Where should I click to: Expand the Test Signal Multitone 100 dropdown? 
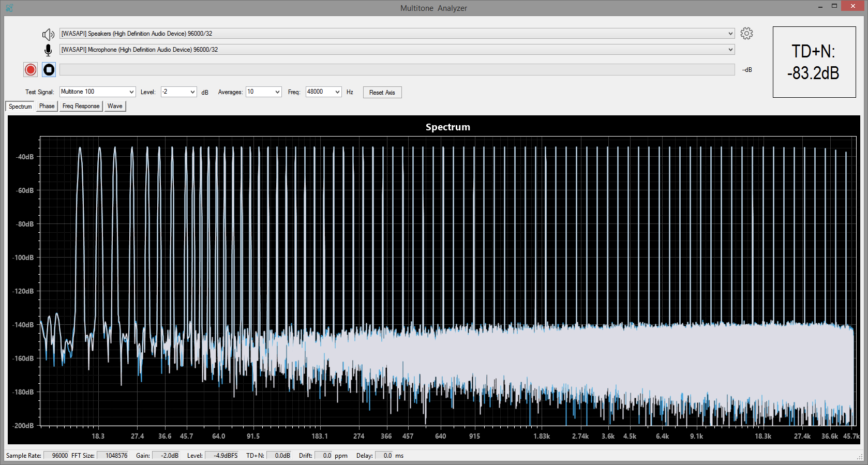click(97, 92)
